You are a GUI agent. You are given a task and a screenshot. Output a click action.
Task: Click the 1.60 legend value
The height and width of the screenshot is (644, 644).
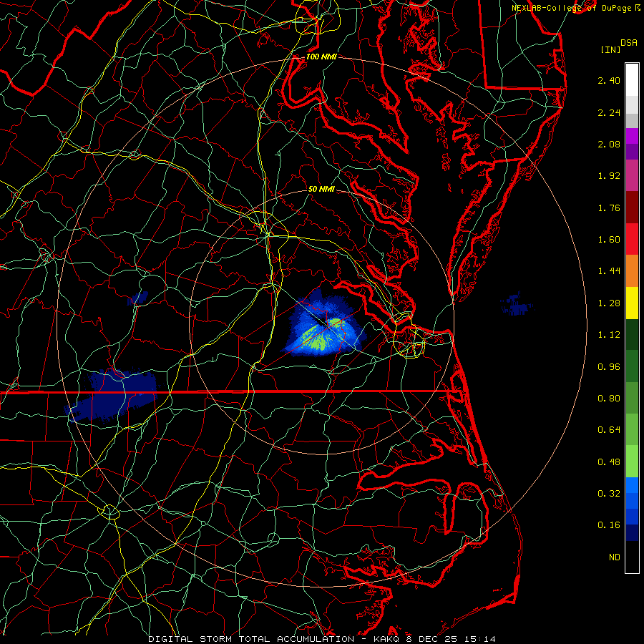click(609, 240)
